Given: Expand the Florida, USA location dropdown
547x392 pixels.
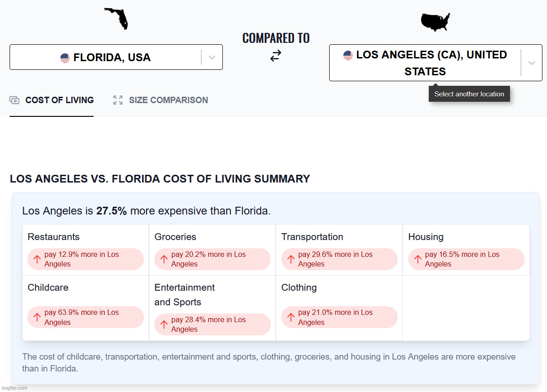Looking at the screenshot, I should pyautogui.click(x=212, y=57).
